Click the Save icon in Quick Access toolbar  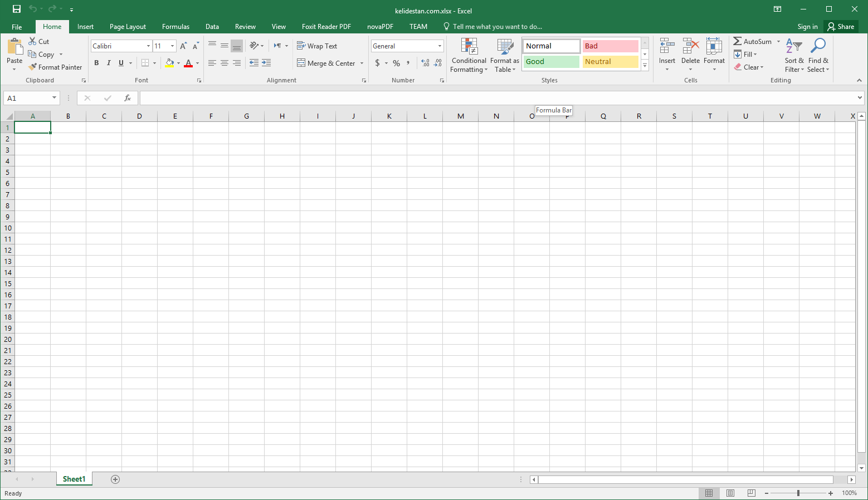point(17,9)
